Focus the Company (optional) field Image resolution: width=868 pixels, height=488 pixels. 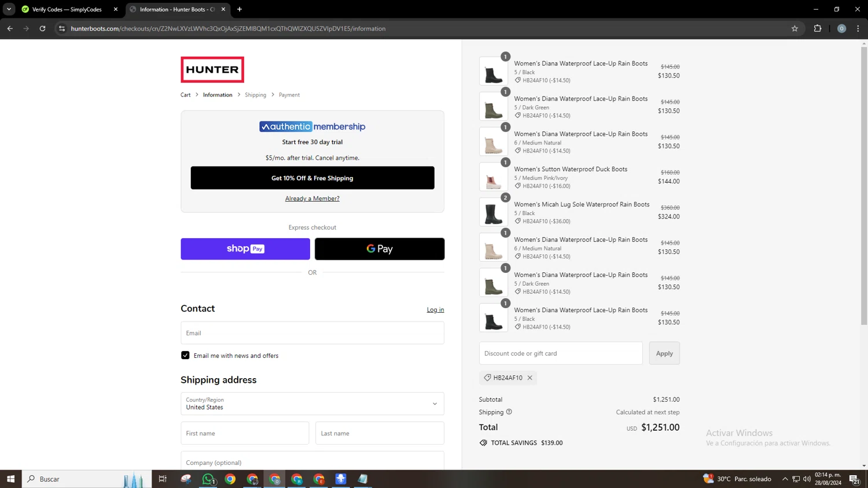(x=312, y=461)
